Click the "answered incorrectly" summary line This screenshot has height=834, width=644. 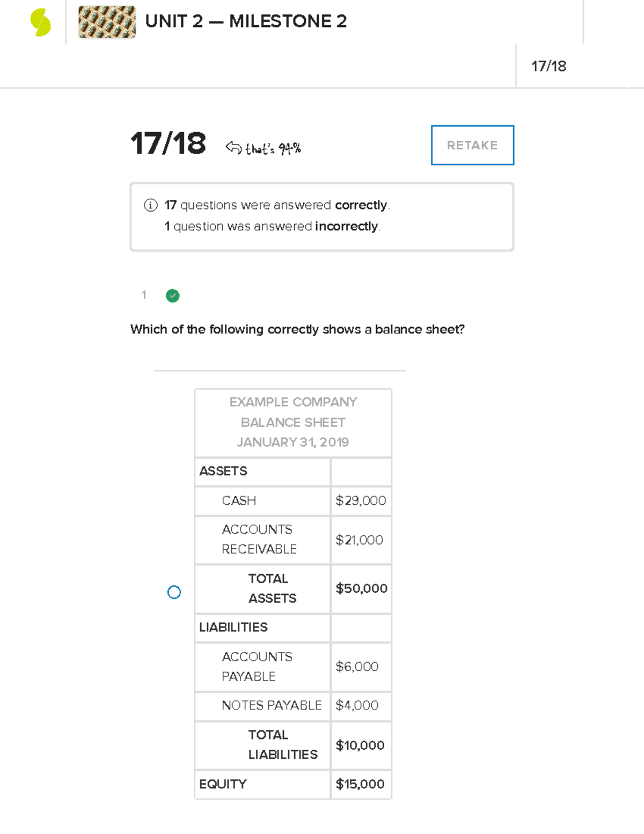coord(273,227)
